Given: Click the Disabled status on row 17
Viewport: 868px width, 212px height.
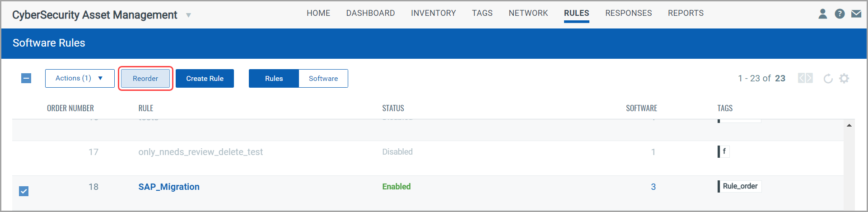Looking at the screenshot, I should 397,152.
